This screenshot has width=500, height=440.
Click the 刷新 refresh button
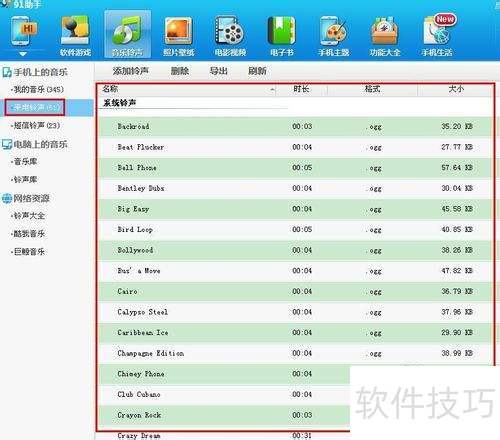click(x=257, y=71)
